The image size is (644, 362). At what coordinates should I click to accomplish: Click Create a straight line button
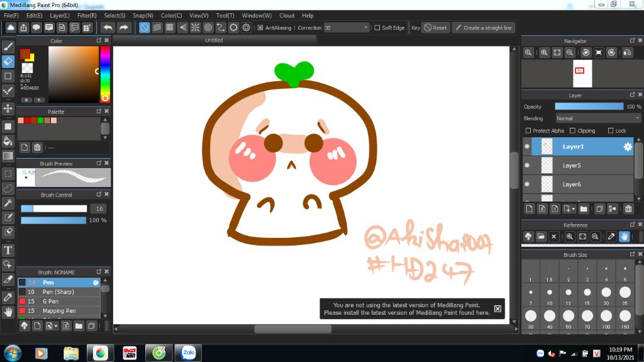click(484, 28)
